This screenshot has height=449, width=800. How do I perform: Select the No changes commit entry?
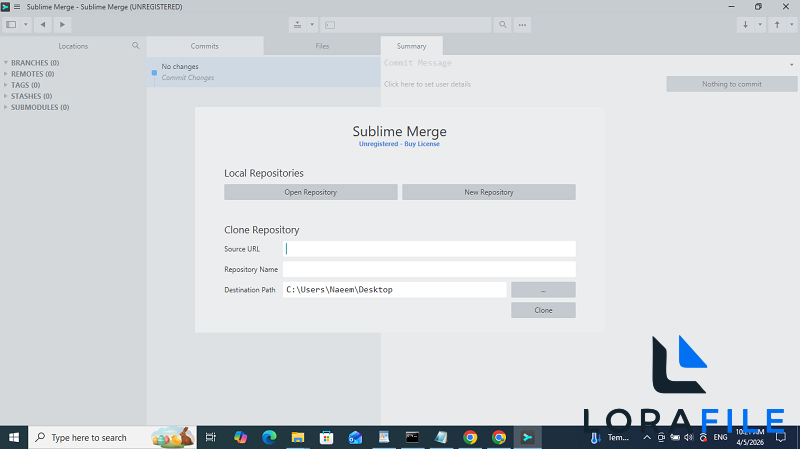pos(264,72)
